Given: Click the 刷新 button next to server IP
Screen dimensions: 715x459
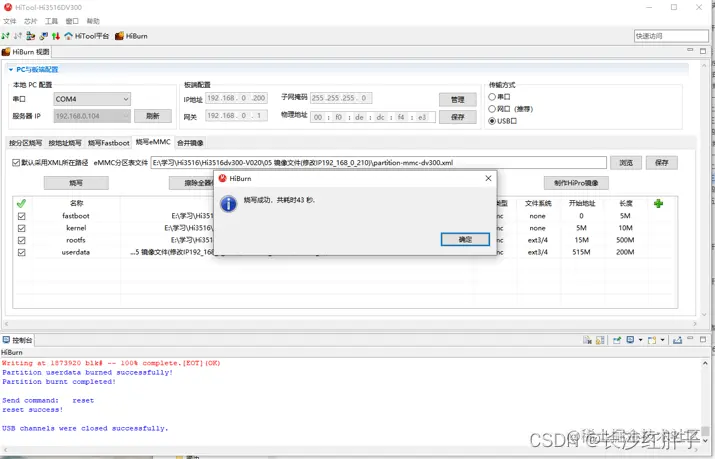Looking at the screenshot, I should (x=153, y=116).
